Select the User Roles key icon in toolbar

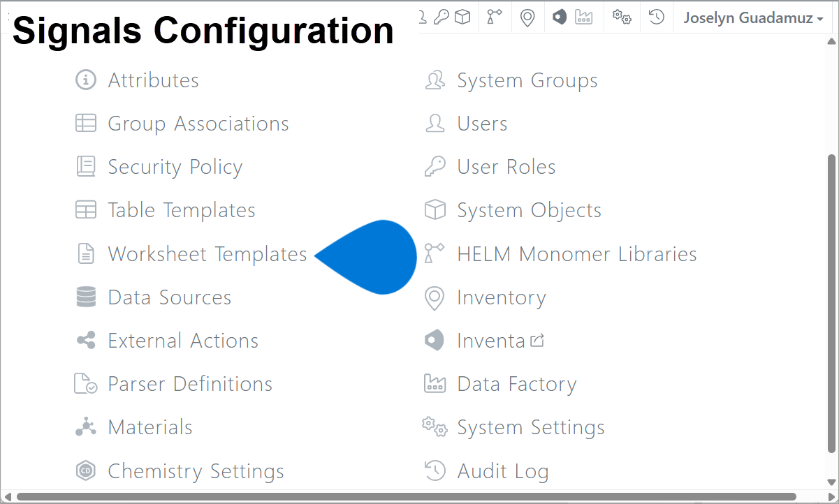pos(442,16)
